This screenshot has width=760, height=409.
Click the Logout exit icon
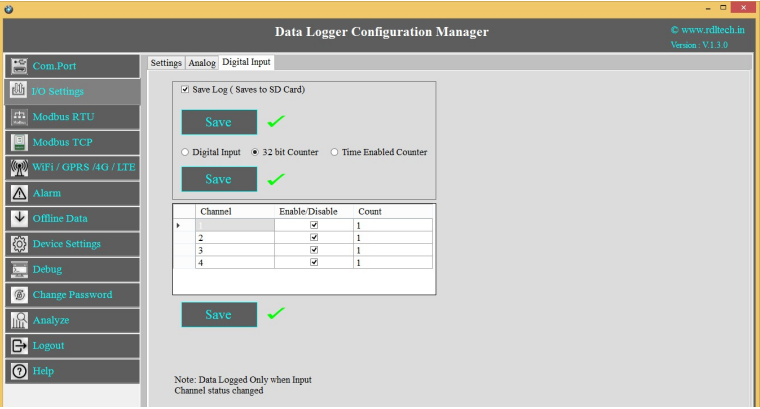pos(19,346)
